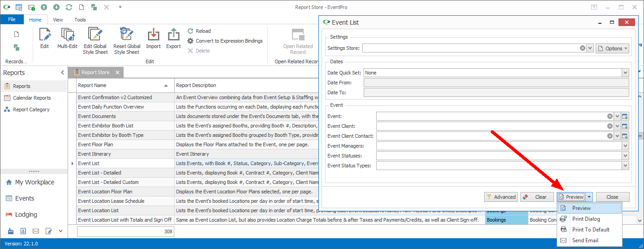Show more navigation buttons chevron
The width and height of the screenshot is (644, 249).
[x=61, y=231]
